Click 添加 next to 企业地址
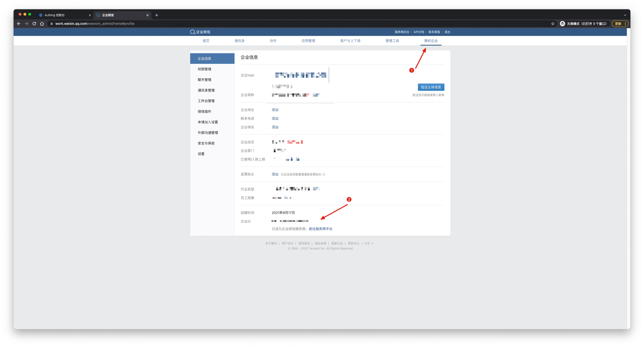 point(275,110)
